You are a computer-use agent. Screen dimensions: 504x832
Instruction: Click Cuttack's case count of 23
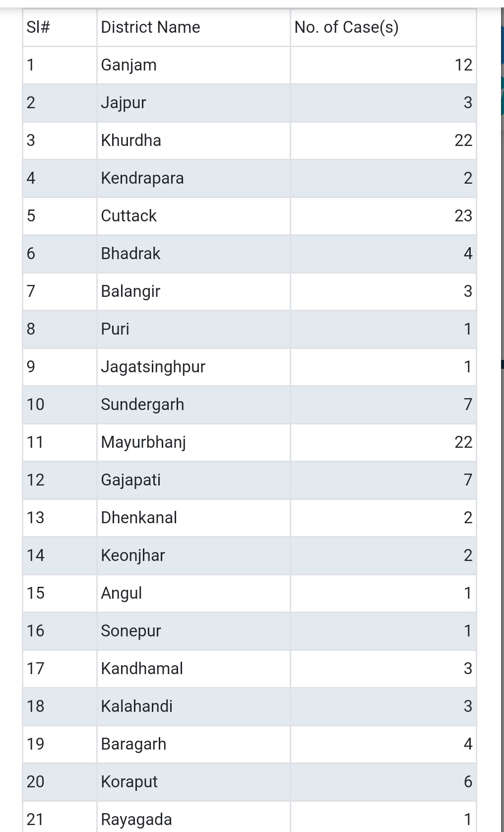[x=463, y=216]
